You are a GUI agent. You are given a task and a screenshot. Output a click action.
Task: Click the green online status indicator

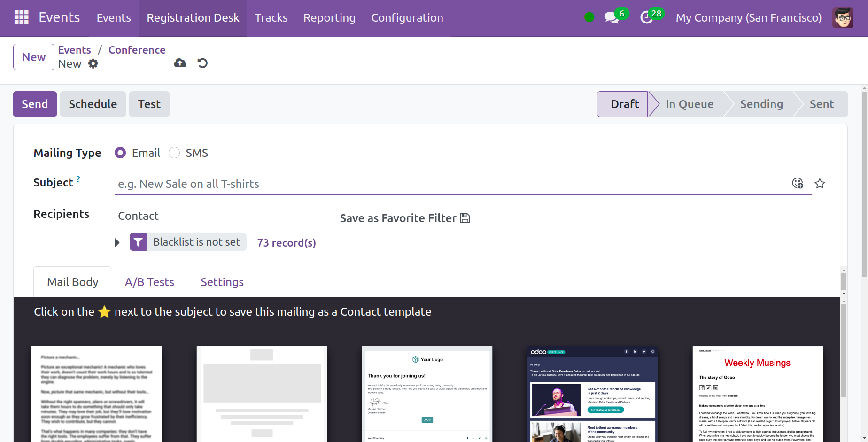[x=589, y=17]
